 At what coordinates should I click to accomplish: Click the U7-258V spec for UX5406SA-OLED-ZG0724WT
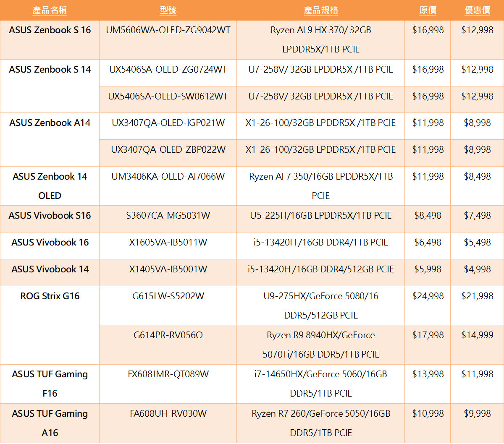tap(321, 69)
